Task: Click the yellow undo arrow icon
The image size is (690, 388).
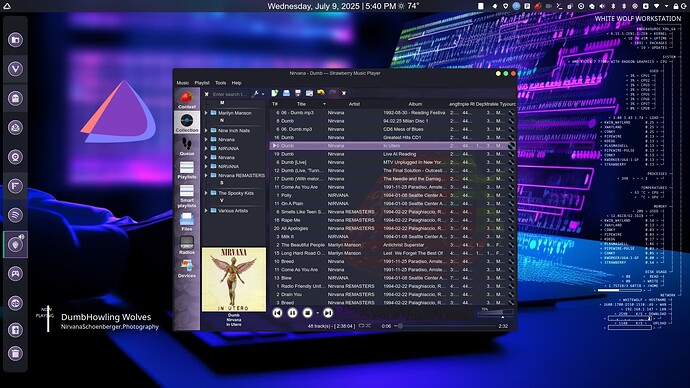Action: click(x=321, y=93)
